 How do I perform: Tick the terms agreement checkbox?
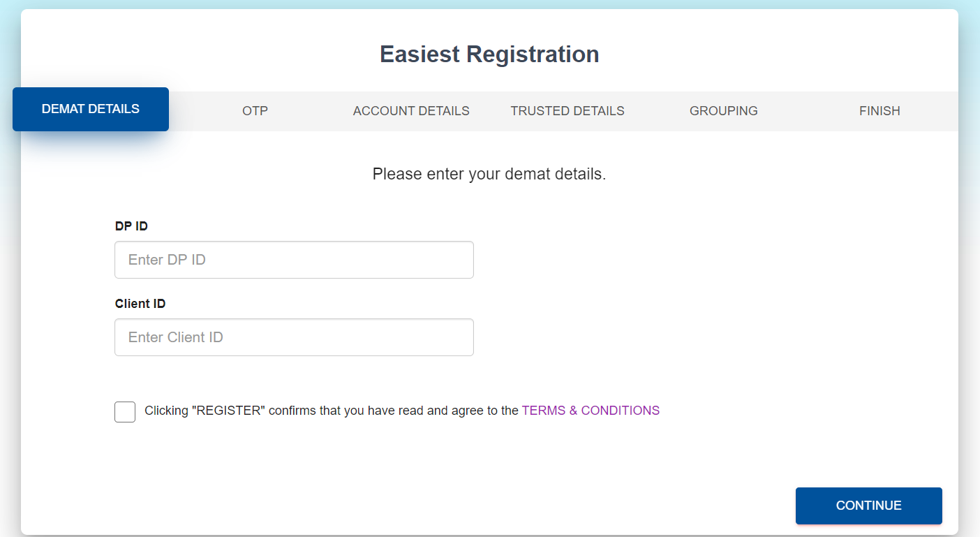[x=125, y=412]
